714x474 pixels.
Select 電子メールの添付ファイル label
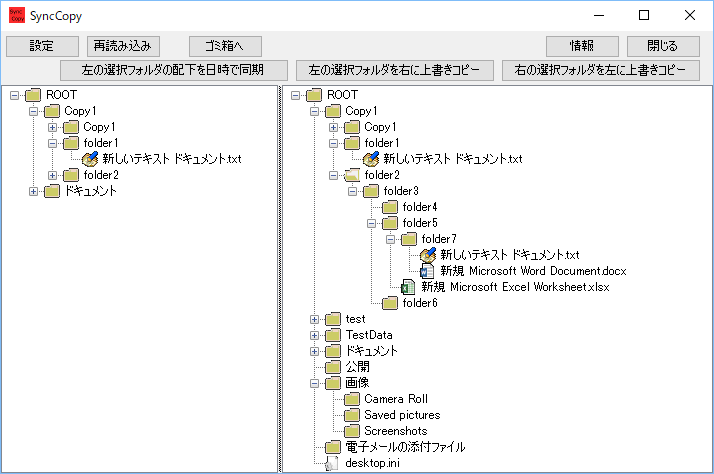405,447
